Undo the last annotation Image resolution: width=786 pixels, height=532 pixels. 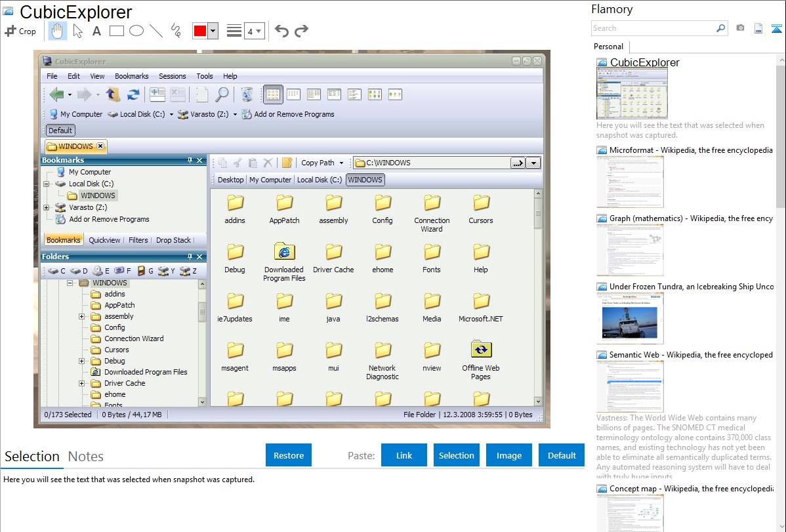[281, 31]
